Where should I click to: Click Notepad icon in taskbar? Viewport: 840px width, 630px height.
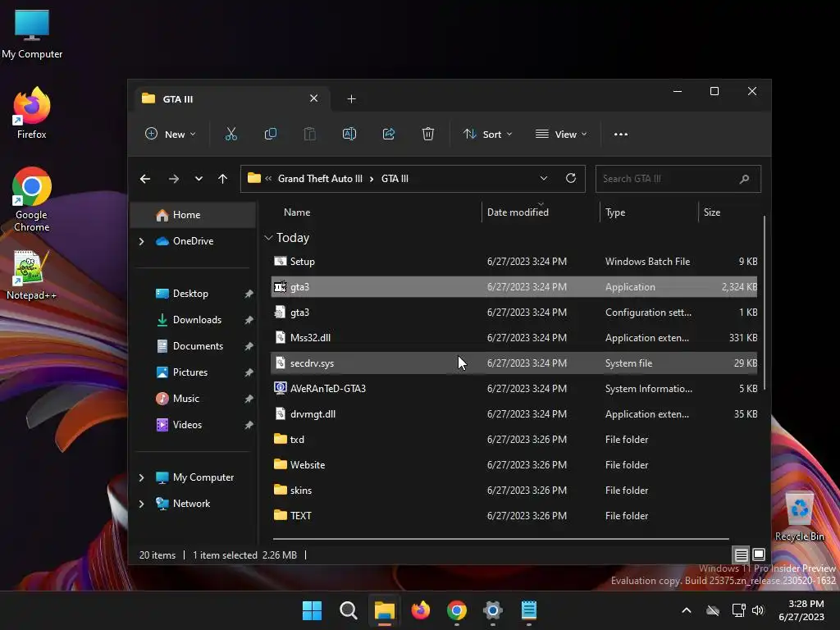529,610
